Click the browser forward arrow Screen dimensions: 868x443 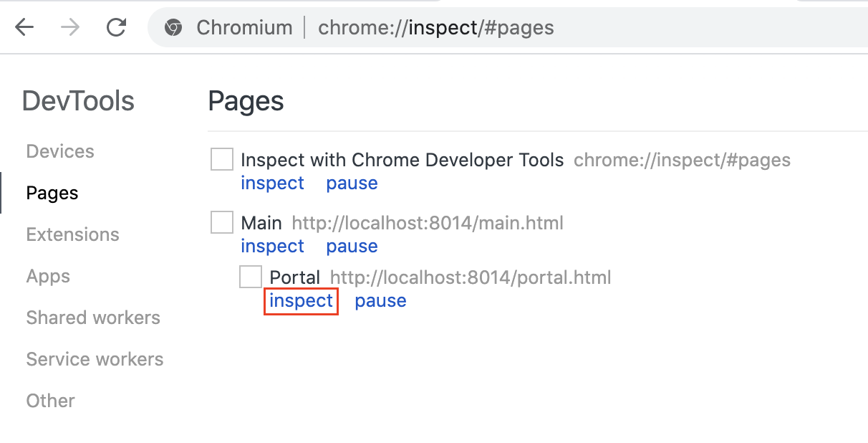pyautogui.click(x=70, y=28)
